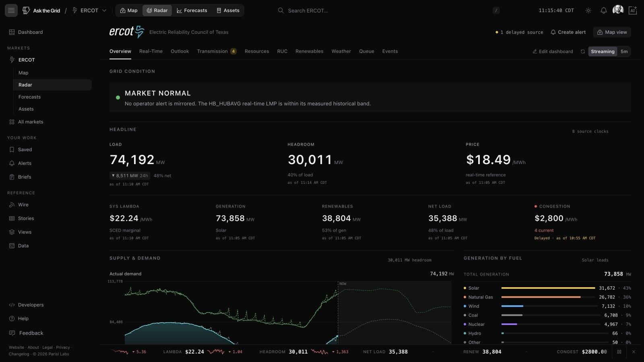Open Forecasts under ERCOT in the sidebar
This screenshot has height=362, width=644.
click(29, 97)
